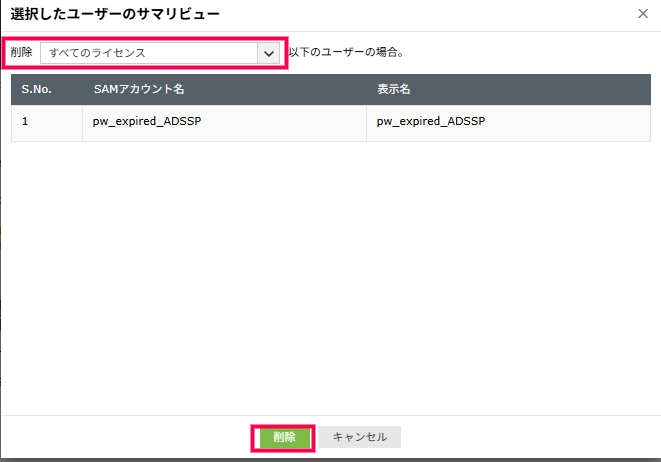Select the pw_expired_ADSSP cell under 表示名
Viewport: 661px width, 462px height.
click(508, 122)
